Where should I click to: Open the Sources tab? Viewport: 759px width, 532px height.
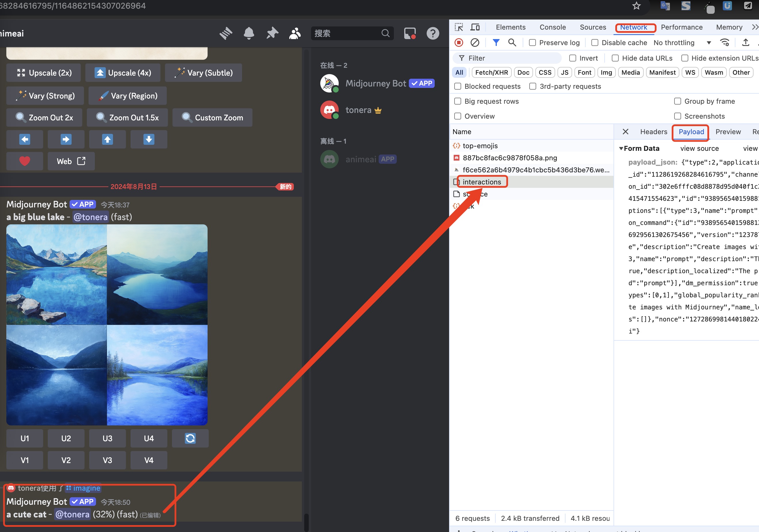click(x=593, y=27)
